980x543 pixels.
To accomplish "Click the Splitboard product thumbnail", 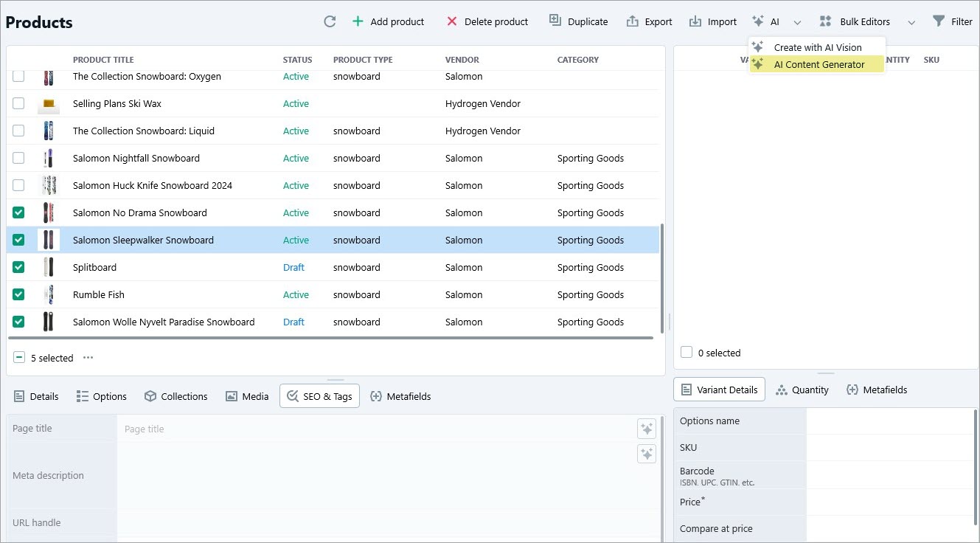I will [49, 267].
